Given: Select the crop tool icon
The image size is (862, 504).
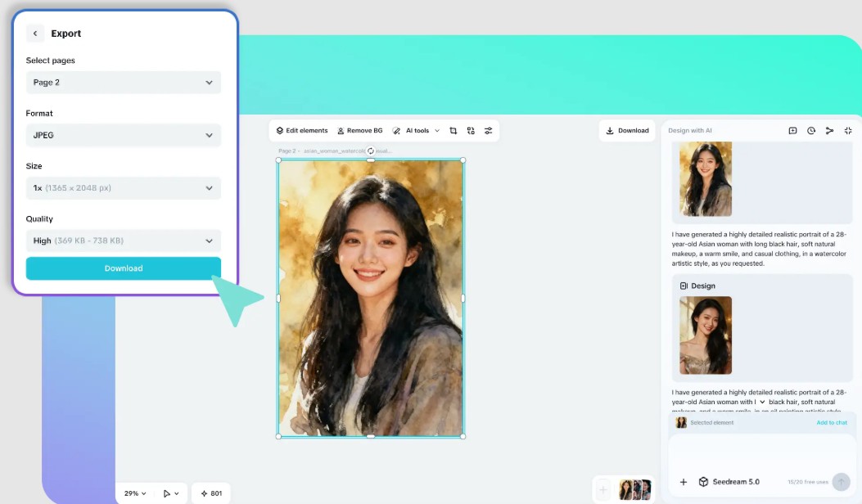Looking at the screenshot, I should [x=454, y=131].
